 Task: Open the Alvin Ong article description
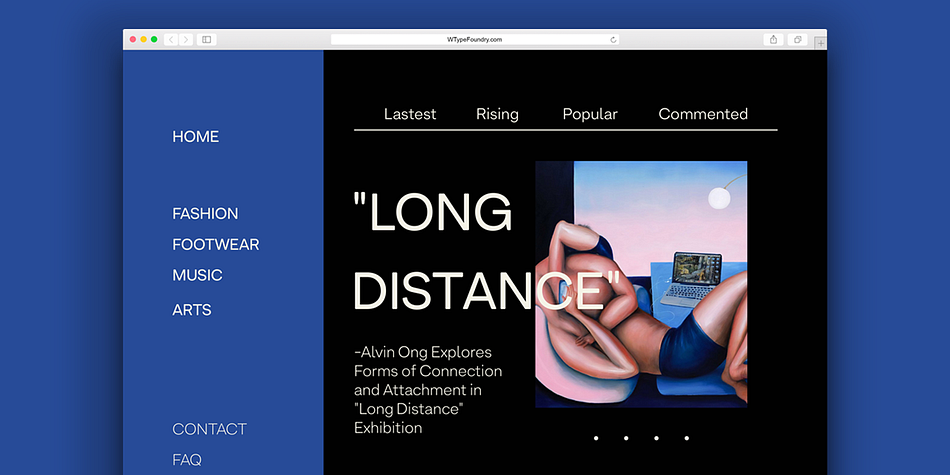(x=429, y=390)
